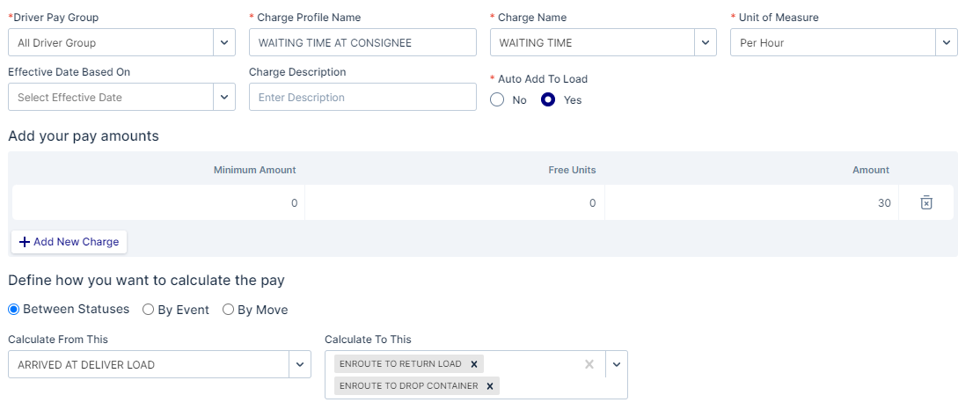Delete the pay amount row
The image size is (980, 417).
(925, 202)
